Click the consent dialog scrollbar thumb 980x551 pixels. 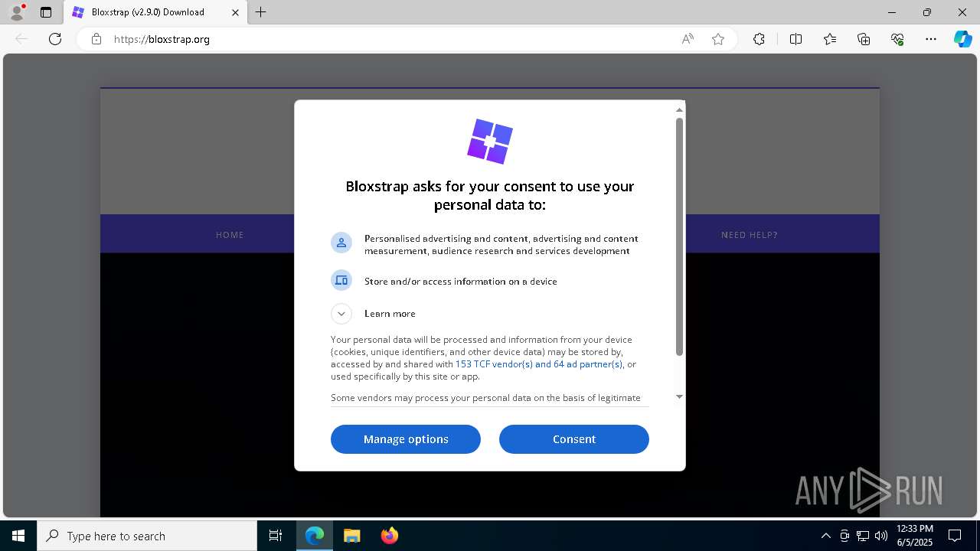(679, 236)
